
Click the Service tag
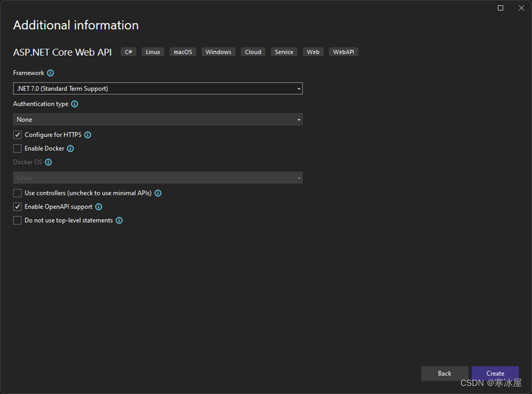point(284,52)
